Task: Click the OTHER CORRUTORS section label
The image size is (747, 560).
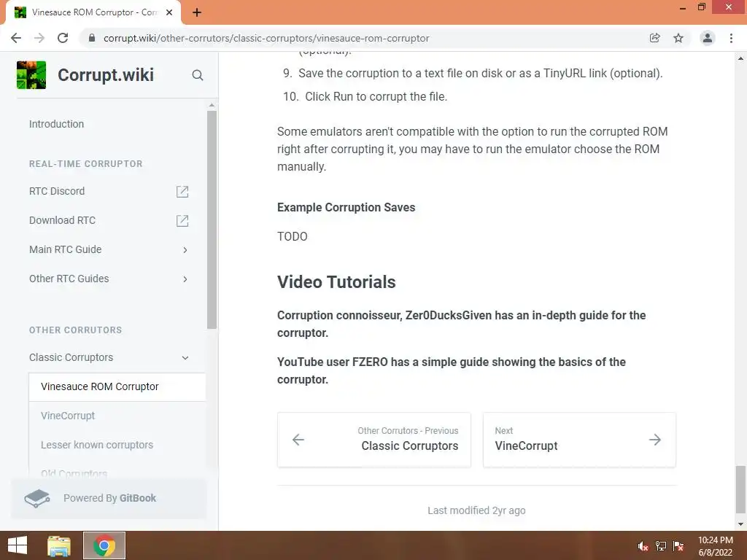Action: click(75, 330)
